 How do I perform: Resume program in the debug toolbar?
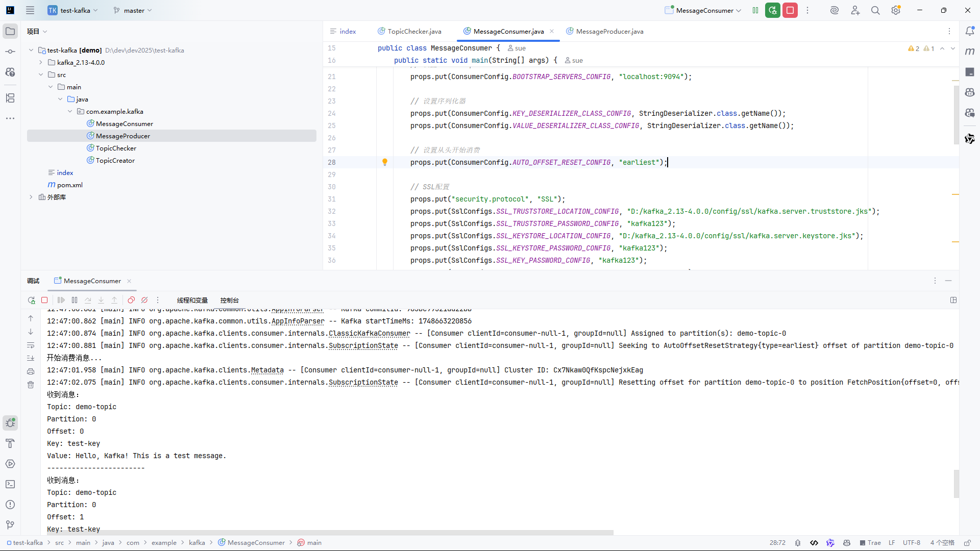tap(61, 300)
